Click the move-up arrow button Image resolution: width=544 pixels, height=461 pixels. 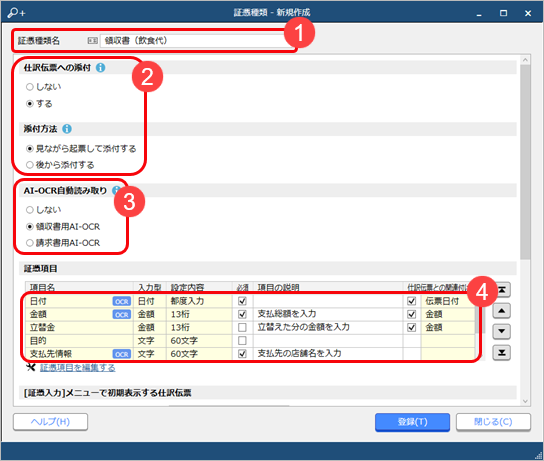[x=502, y=311]
